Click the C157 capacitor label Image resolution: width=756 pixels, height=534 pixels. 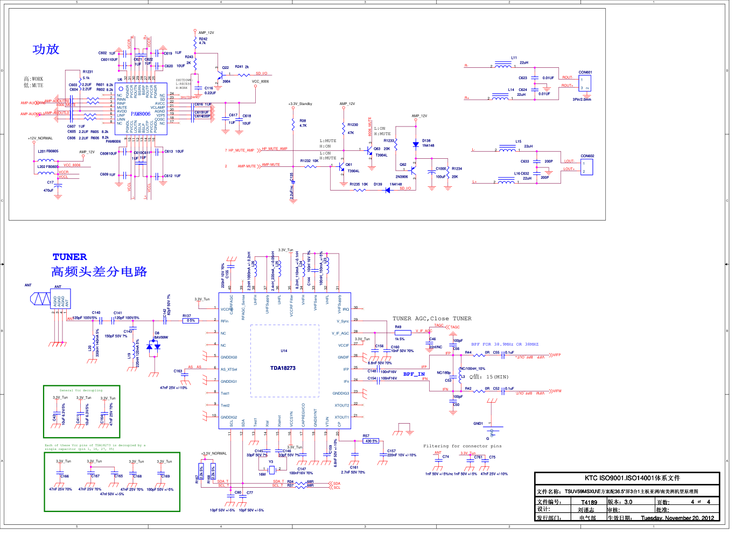pyautogui.click(x=391, y=451)
